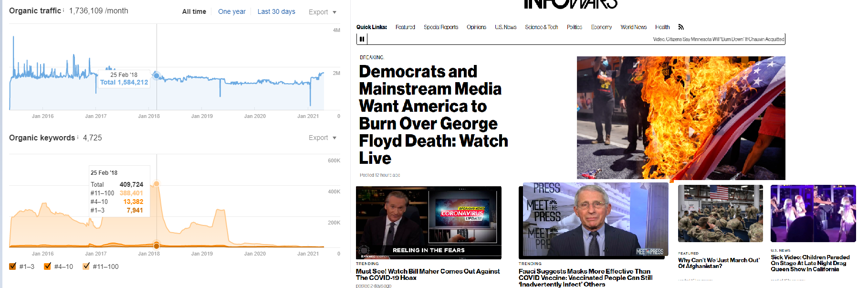Screen dimensions: 868x288
Task: Select the All time range tab
Action: [x=194, y=11]
